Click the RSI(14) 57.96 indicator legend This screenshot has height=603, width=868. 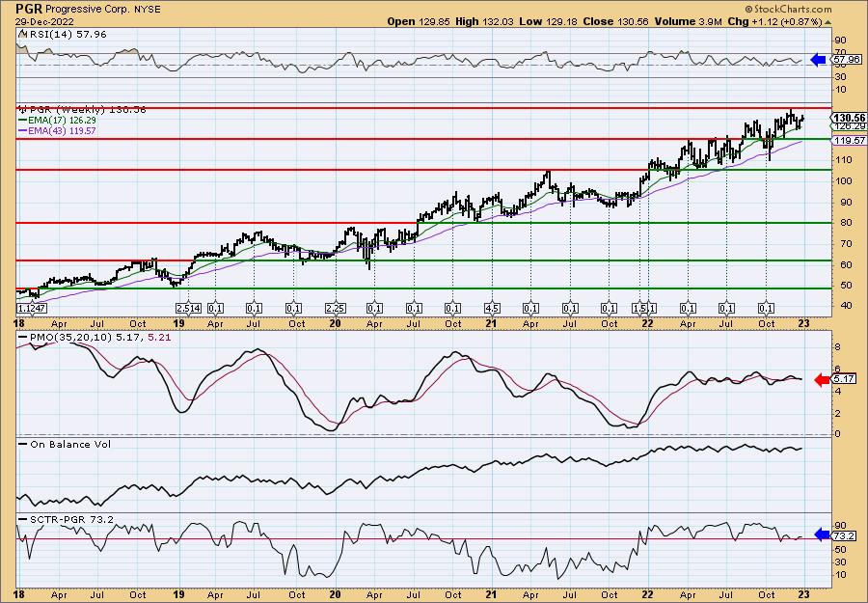click(x=63, y=35)
